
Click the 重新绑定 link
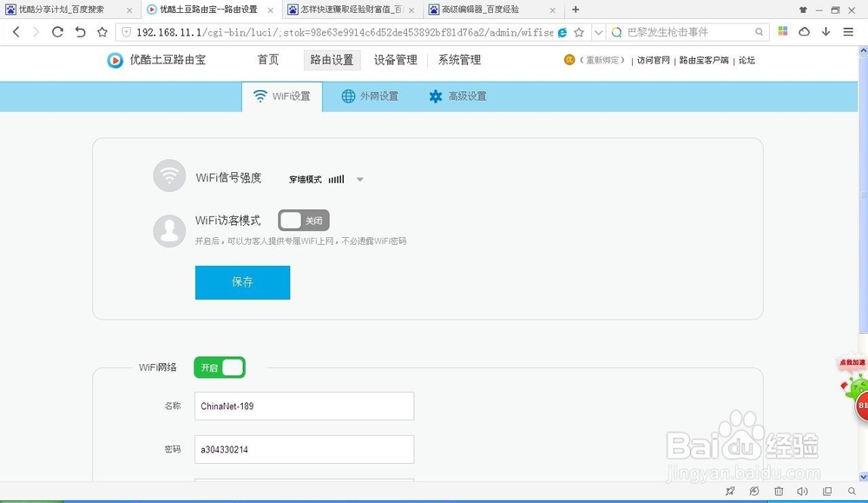tap(602, 60)
